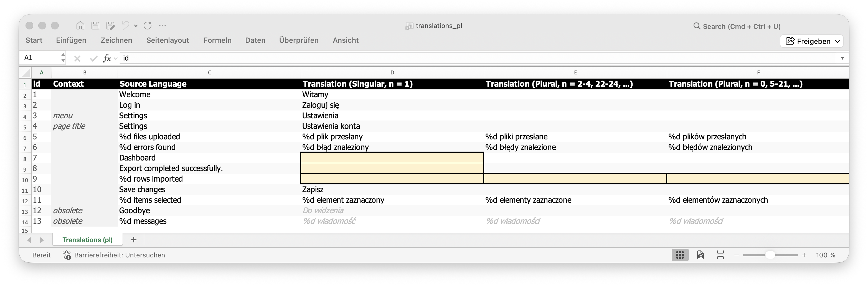Click cell Export completed successfully.
The height and width of the screenshot is (286, 868).
209,168
